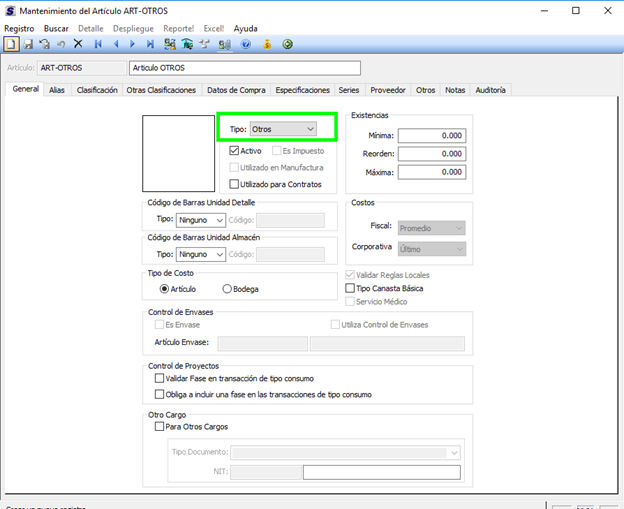
Task: Click the grey hierarchy diagram toolbar icon
Action: click(x=205, y=44)
